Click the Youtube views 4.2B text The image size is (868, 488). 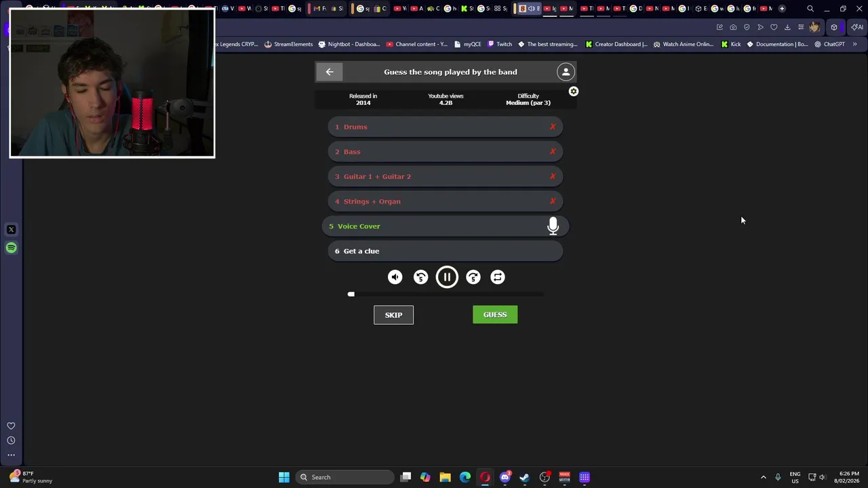tap(446, 100)
